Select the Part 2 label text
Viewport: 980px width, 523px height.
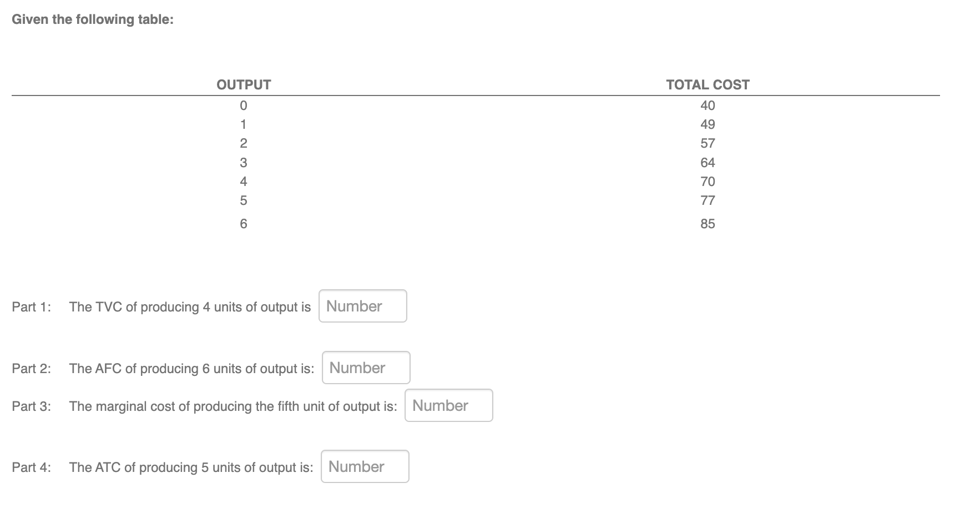pos(32,368)
